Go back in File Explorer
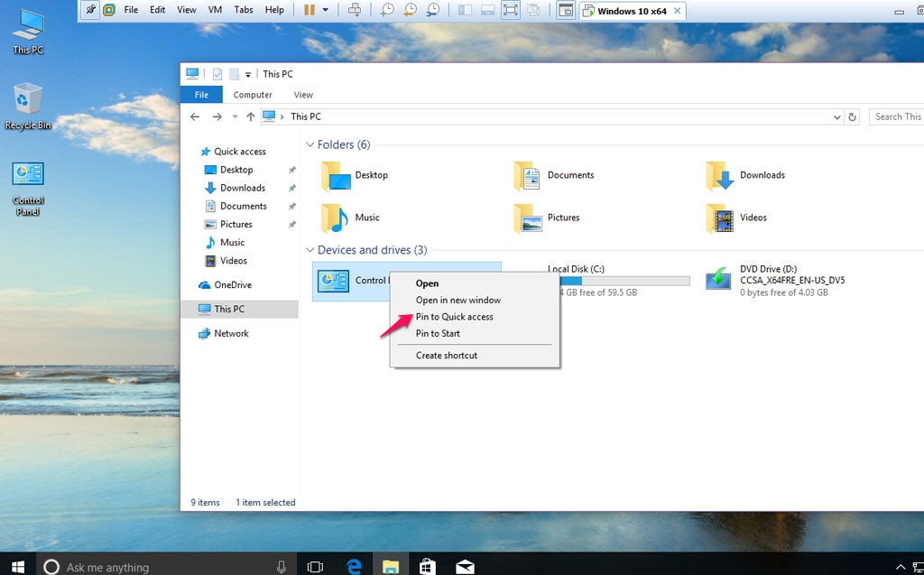Image resolution: width=924 pixels, height=575 pixels. point(195,116)
